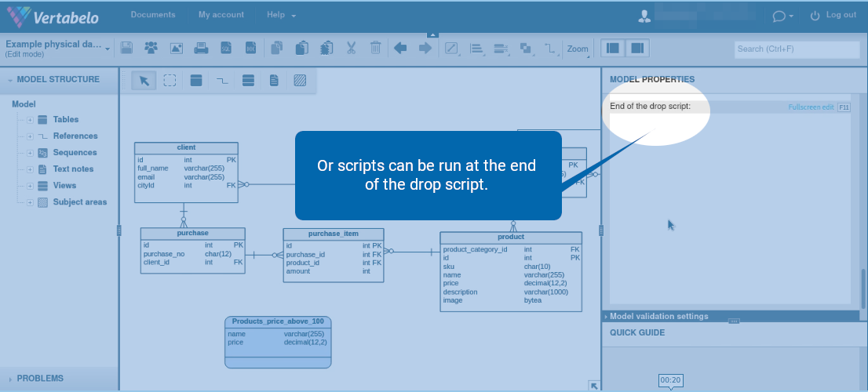This screenshot has height=392, width=868.
Task: Open the Help menu
Action: [x=281, y=15]
